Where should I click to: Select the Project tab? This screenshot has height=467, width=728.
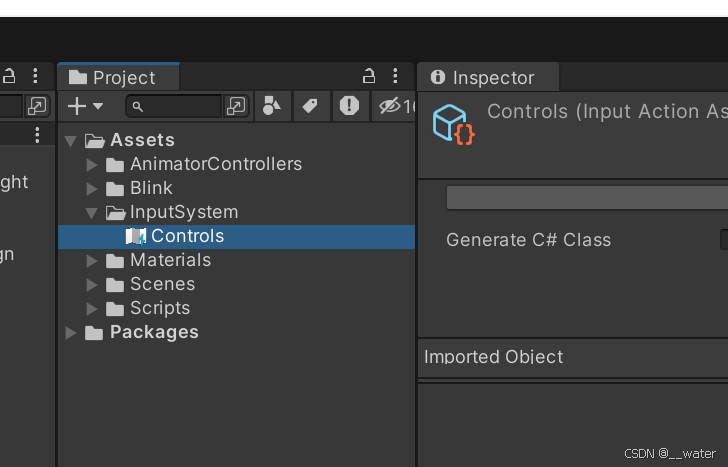(x=118, y=77)
